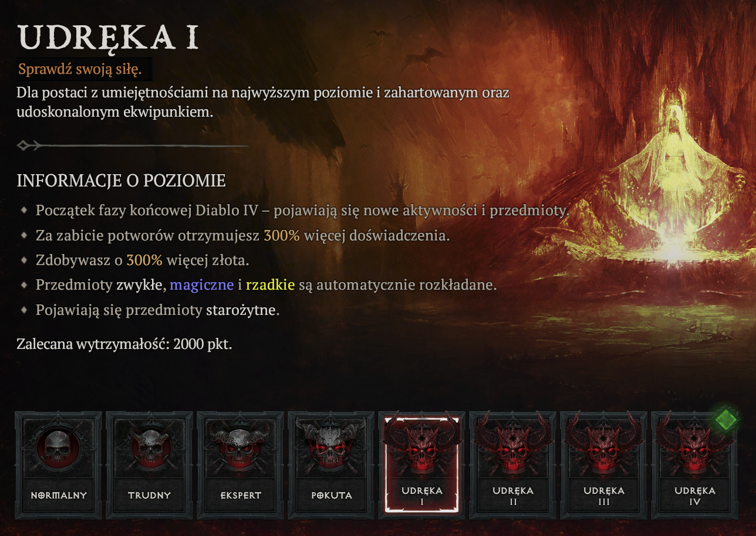Switch to the NORMALNY label tab

59,496
